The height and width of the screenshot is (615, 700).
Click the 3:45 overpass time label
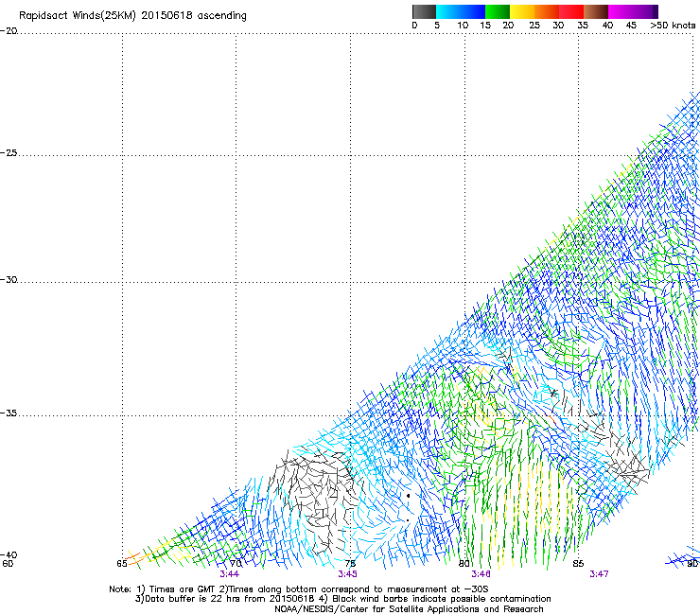347,574
